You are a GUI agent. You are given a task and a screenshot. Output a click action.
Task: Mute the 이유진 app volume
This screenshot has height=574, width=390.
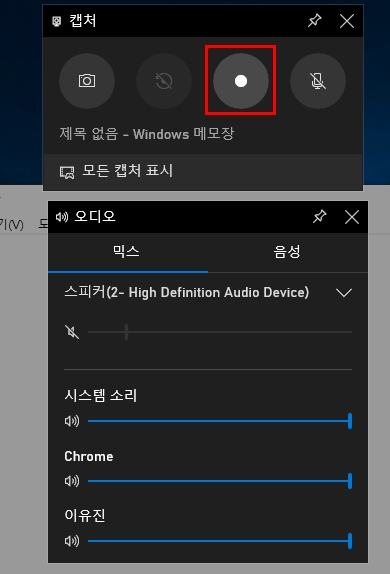pyautogui.click(x=72, y=541)
